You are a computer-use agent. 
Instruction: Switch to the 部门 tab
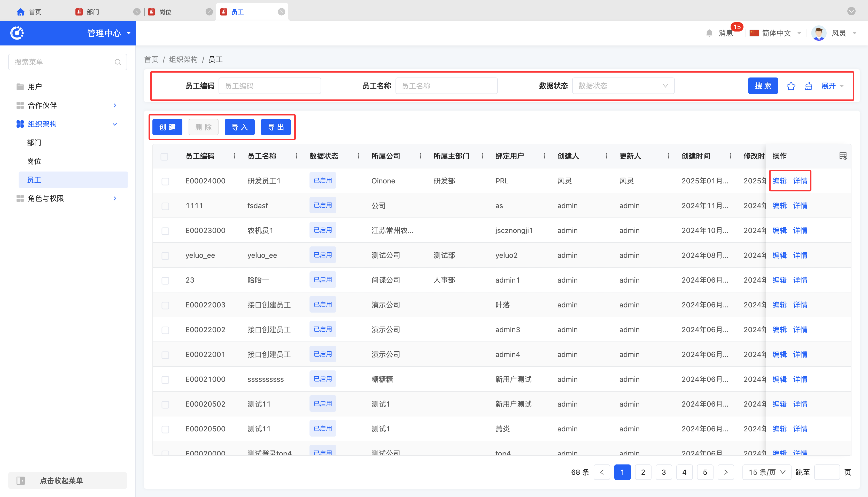92,12
